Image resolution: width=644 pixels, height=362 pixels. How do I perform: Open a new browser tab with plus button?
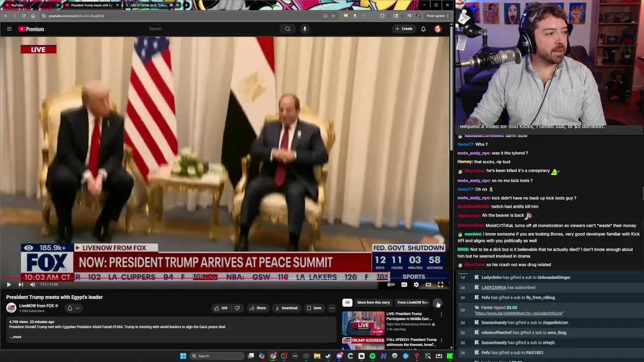186,5
